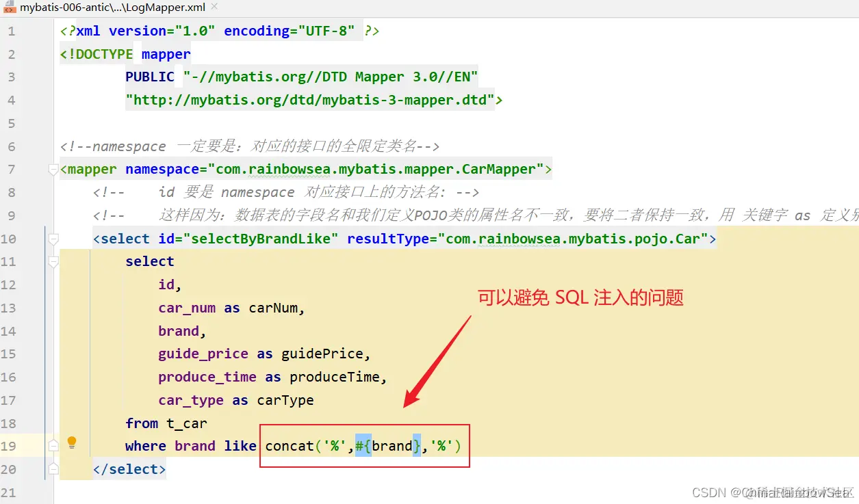Viewport: 859px width, 504px height.
Task: Click the car_type column name
Action: (x=191, y=400)
